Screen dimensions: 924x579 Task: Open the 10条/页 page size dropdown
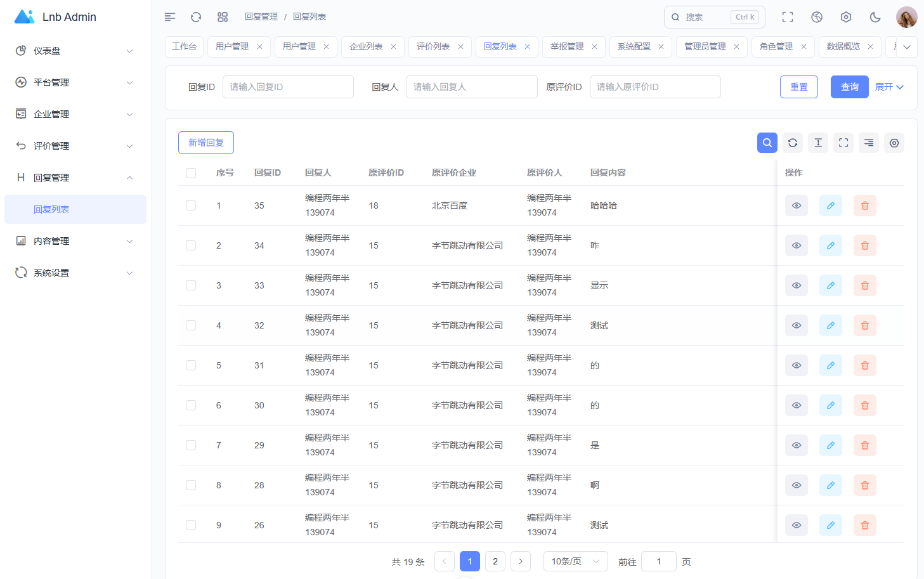575,561
